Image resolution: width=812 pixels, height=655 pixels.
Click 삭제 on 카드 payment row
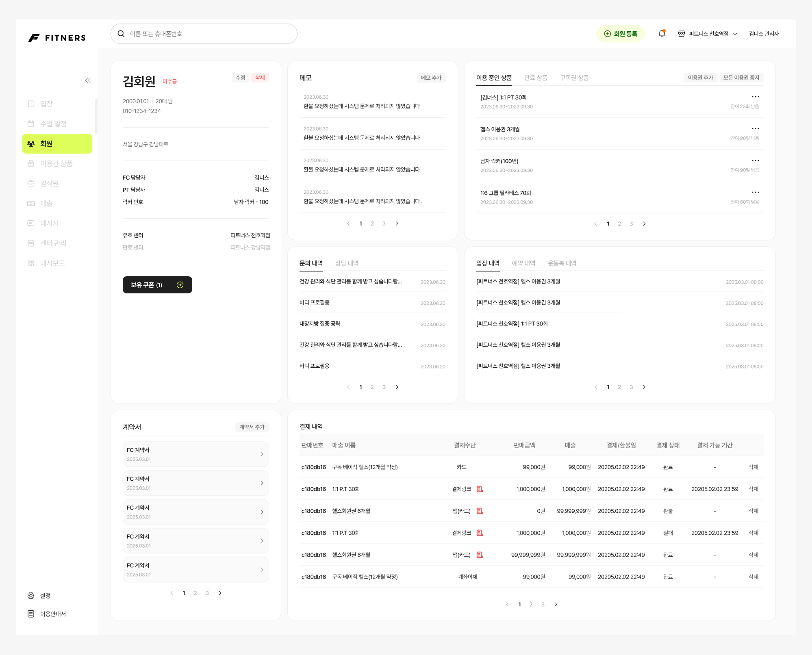(x=753, y=467)
